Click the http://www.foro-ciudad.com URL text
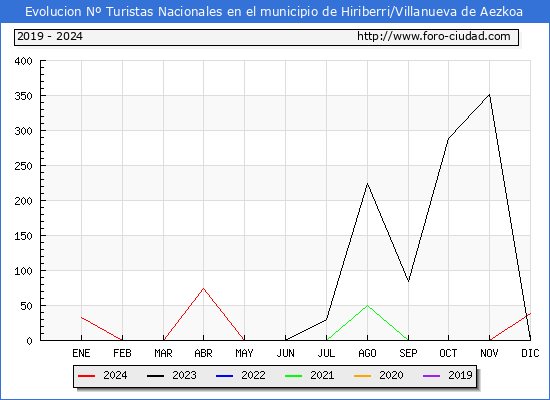The height and width of the screenshot is (400, 550). pos(434,36)
